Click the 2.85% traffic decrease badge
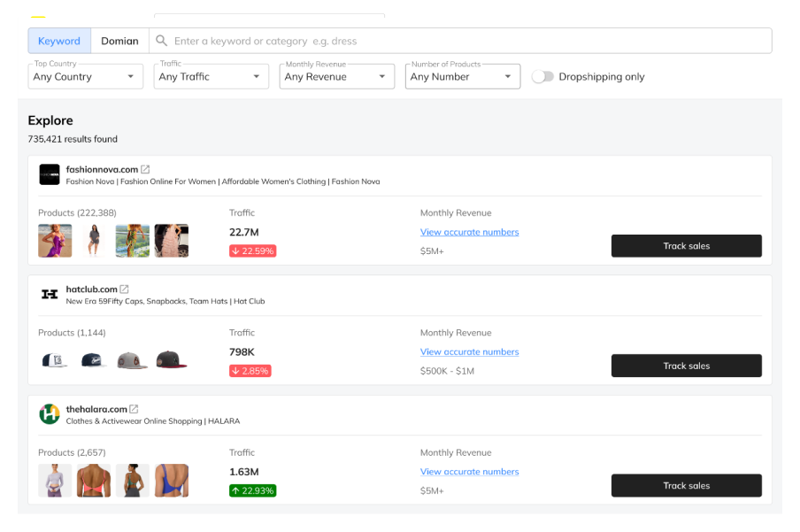 [x=250, y=371]
